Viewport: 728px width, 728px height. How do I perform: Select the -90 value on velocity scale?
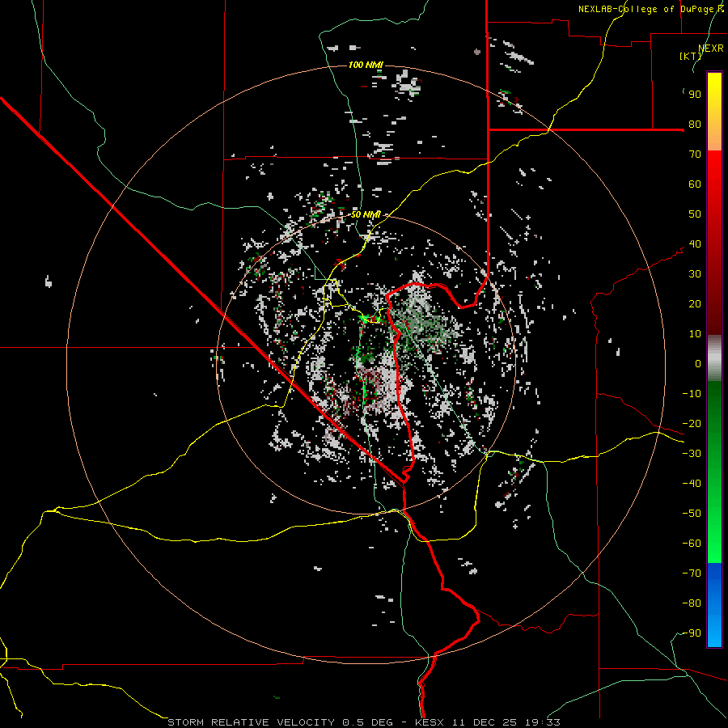(692, 633)
